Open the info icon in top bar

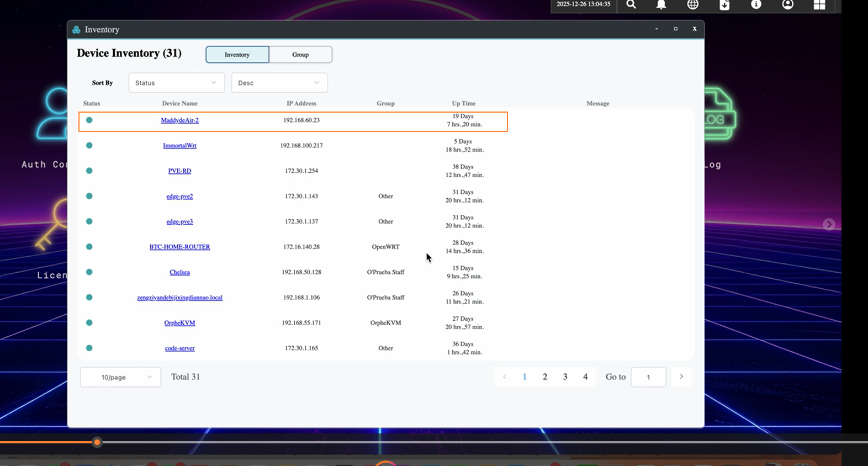tap(756, 5)
